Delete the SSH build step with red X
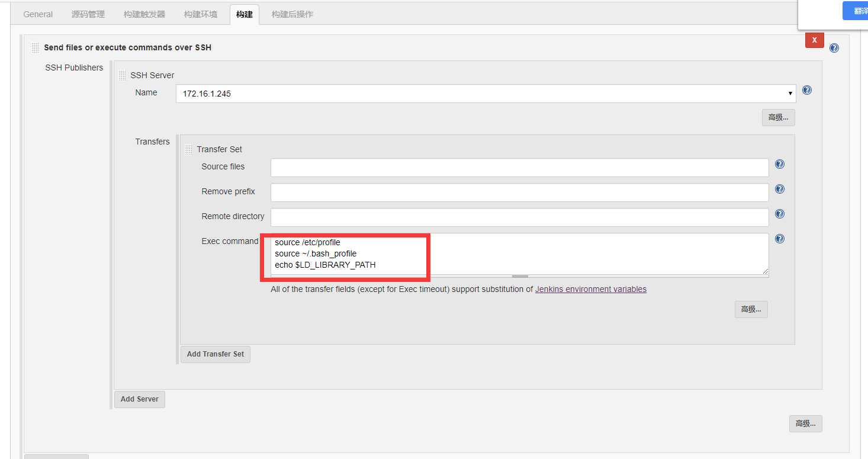868x459 pixels. pyautogui.click(x=815, y=40)
